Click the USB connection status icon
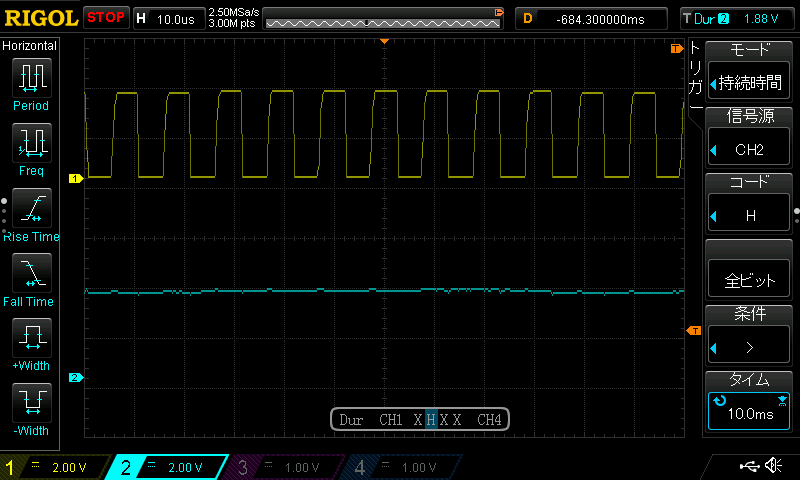800x480 pixels. pos(749,465)
